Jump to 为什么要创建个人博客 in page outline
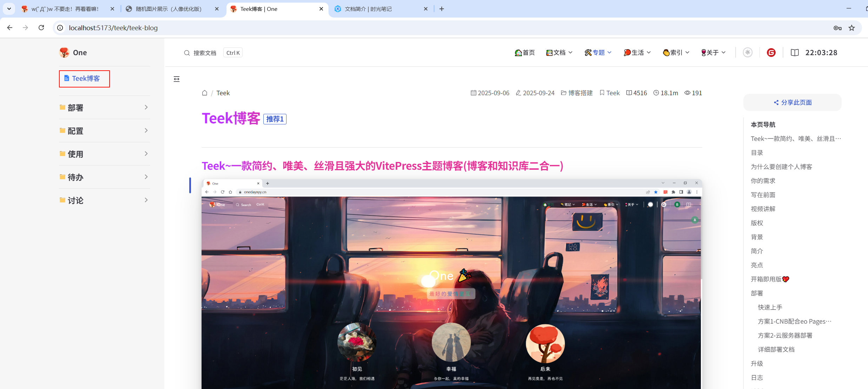 pyautogui.click(x=781, y=167)
